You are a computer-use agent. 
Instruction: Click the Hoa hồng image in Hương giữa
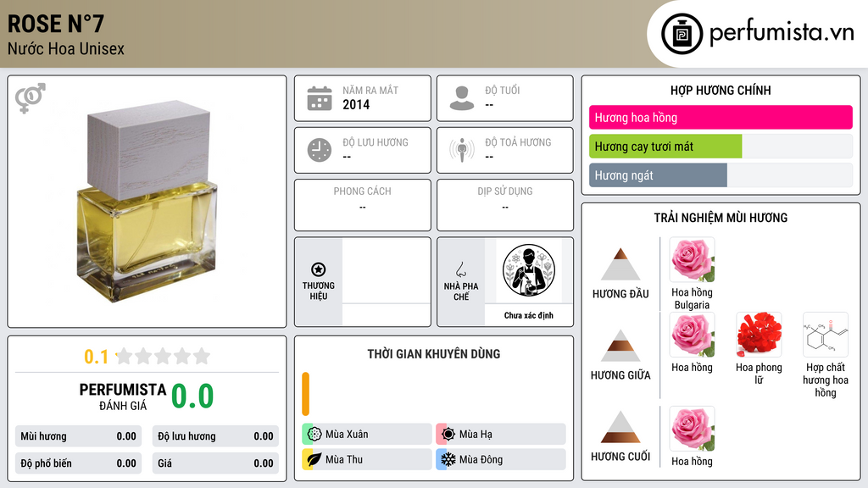click(692, 335)
